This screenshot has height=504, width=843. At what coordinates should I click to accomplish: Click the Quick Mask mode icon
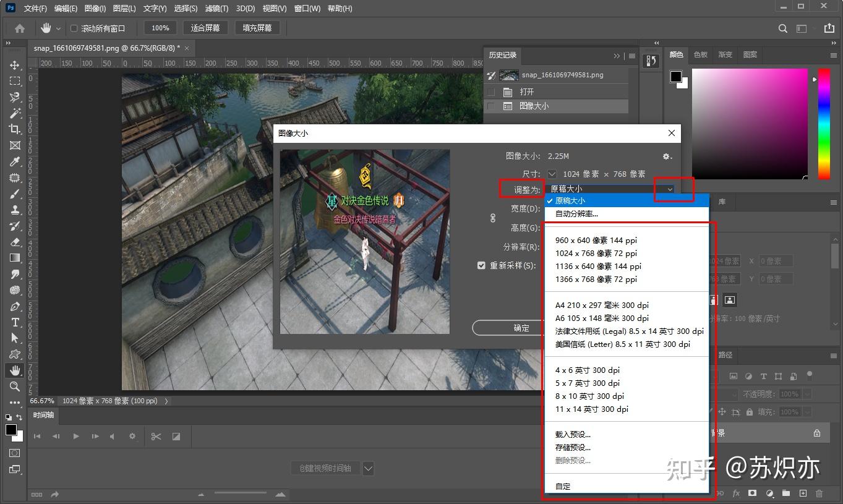tap(15, 453)
